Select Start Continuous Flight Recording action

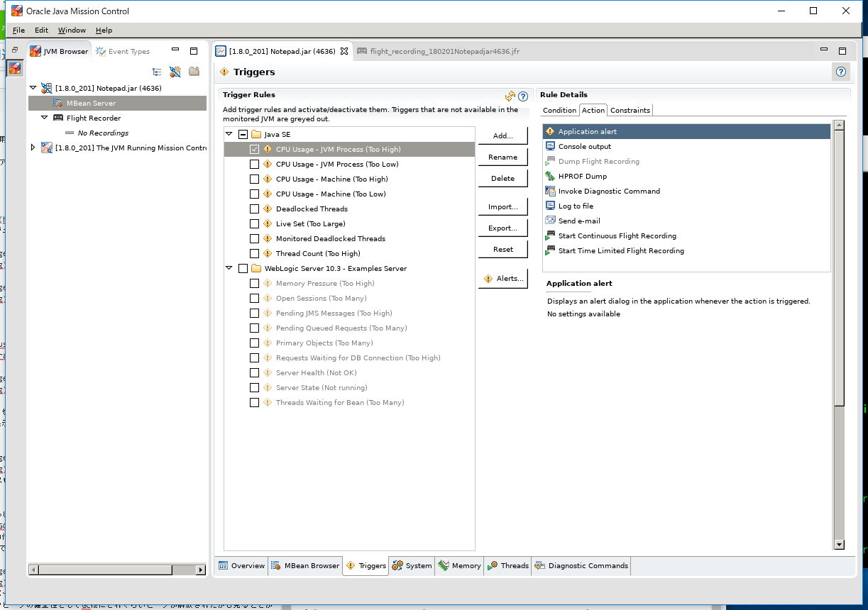[x=617, y=235]
